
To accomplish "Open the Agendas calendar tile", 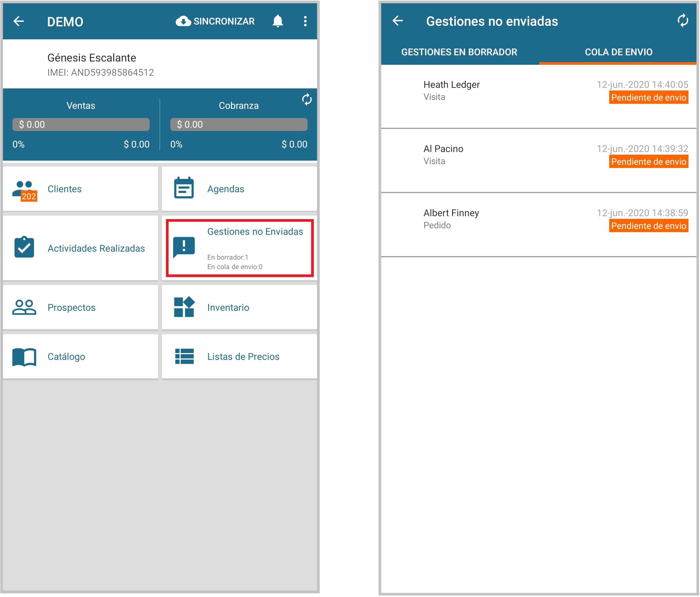I will coord(239,189).
